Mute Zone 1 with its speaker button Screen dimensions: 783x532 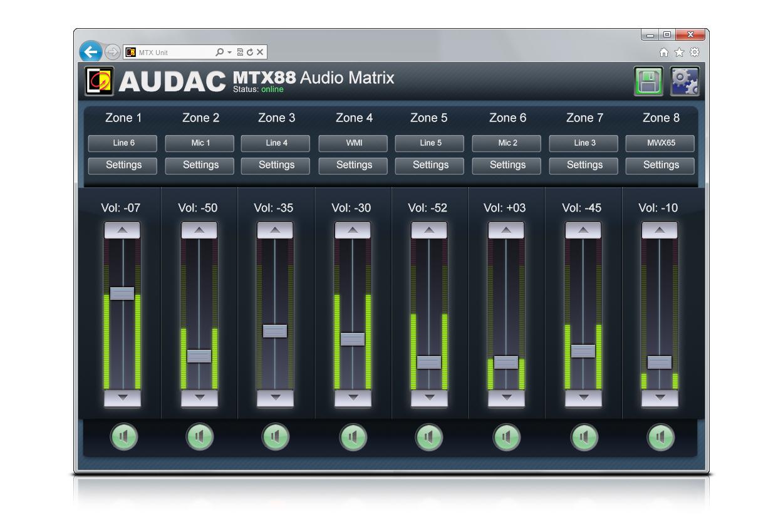[x=123, y=437]
